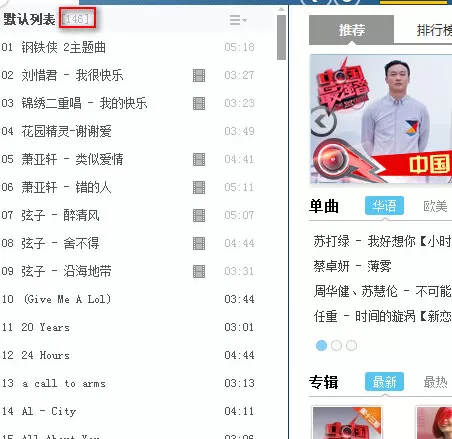Show previous banner with left arrow
This screenshot has height=439, width=452.
click(322, 122)
